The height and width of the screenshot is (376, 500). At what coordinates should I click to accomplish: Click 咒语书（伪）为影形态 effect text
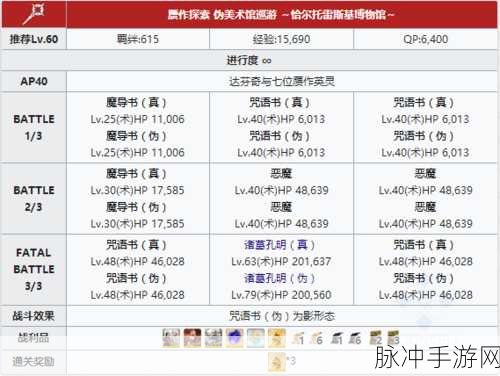click(x=282, y=316)
